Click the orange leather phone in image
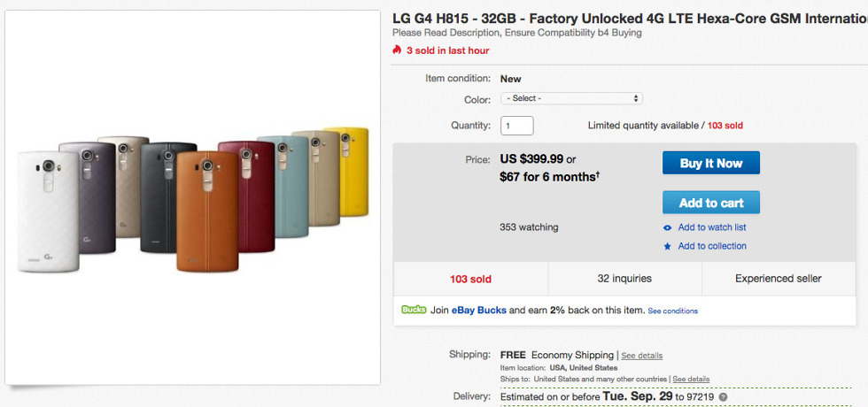This screenshot has width=868, height=407. coord(206,212)
